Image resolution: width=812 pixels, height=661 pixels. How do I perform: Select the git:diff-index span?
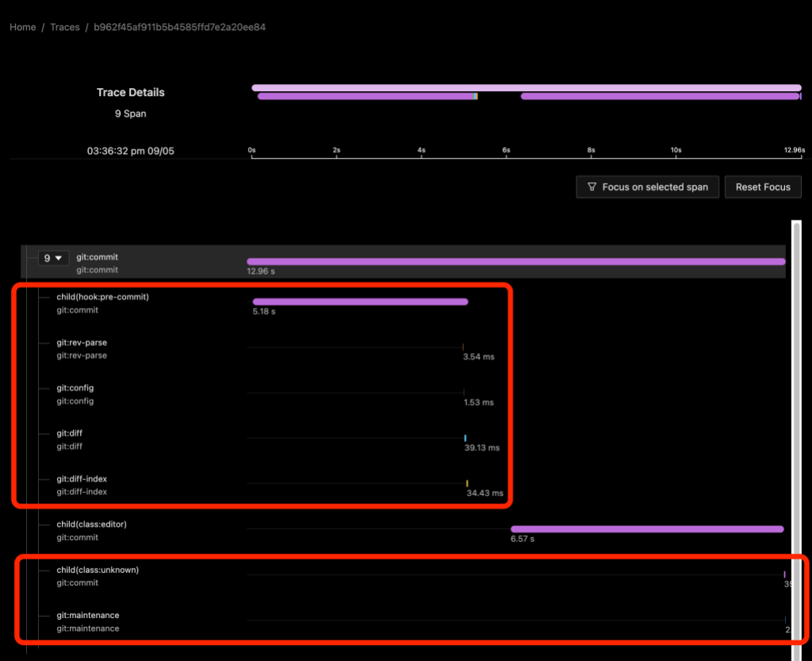81,478
